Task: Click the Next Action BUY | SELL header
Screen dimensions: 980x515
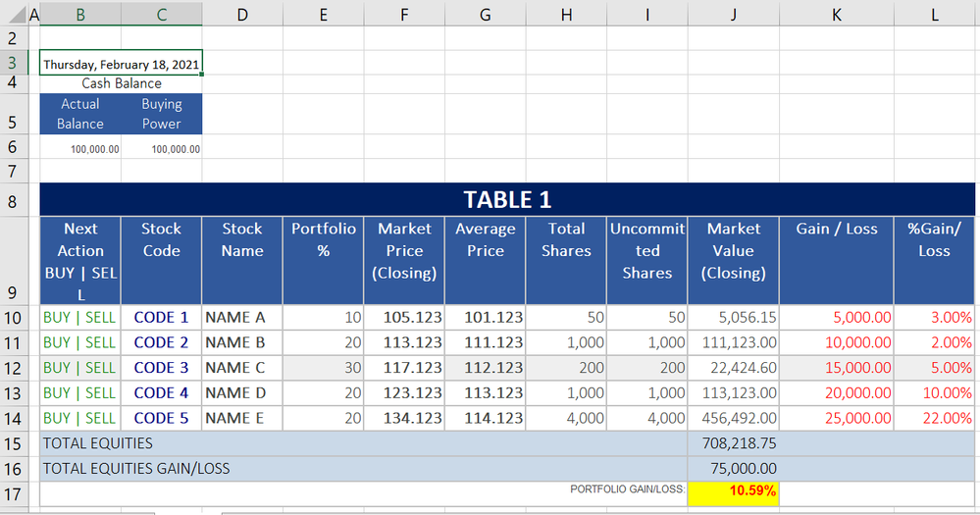Action: tap(80, 261)
